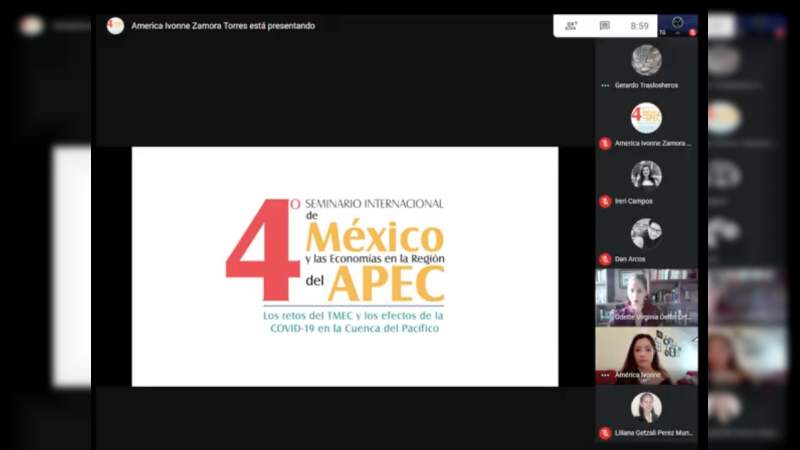This screenshot has height=450, width=800.
Task: Click the 8:59 clock in top bar
Action: [x=639, y=26]
